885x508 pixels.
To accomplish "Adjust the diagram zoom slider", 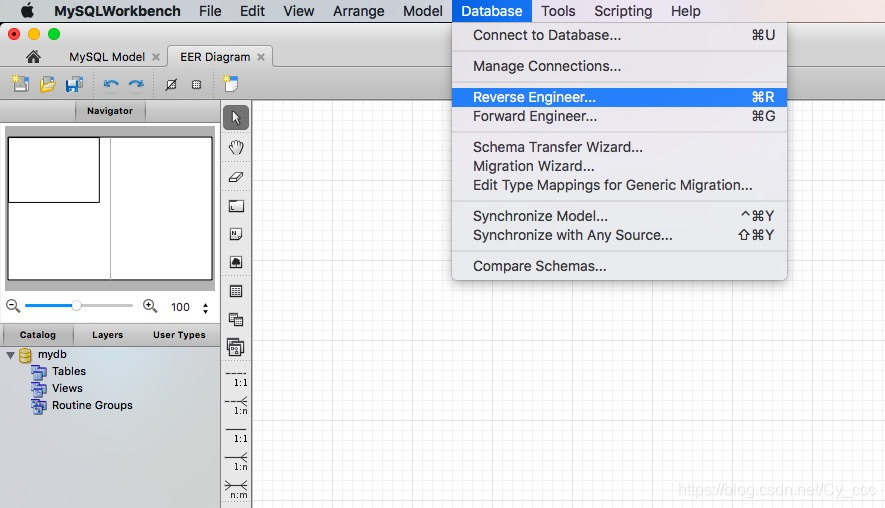I will pyautogui.click(x=76, y=305).
